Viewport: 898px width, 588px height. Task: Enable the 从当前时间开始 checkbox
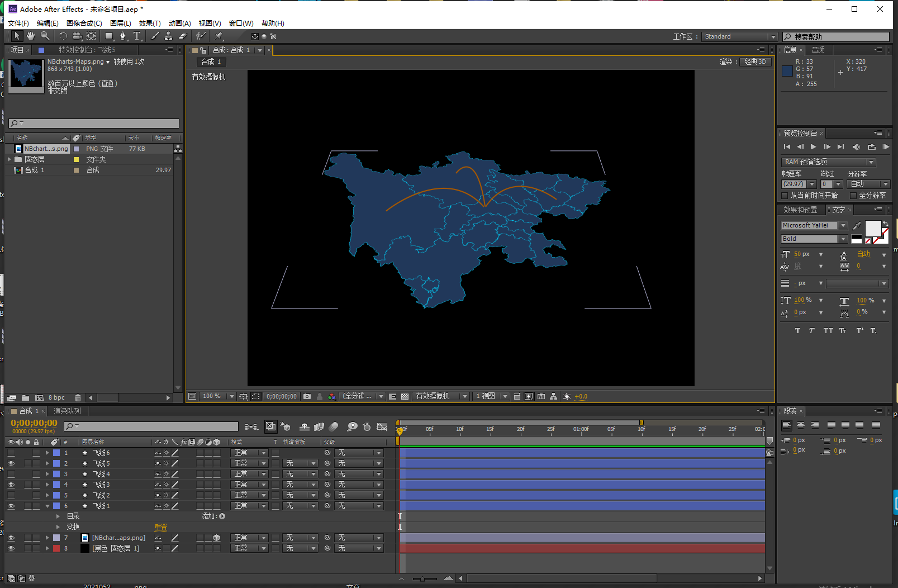coord(785,196)
